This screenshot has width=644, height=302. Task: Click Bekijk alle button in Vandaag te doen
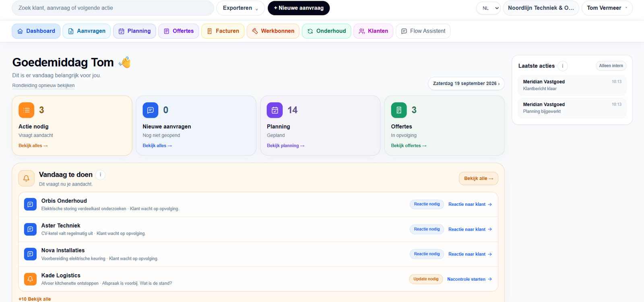coord(479,179)
